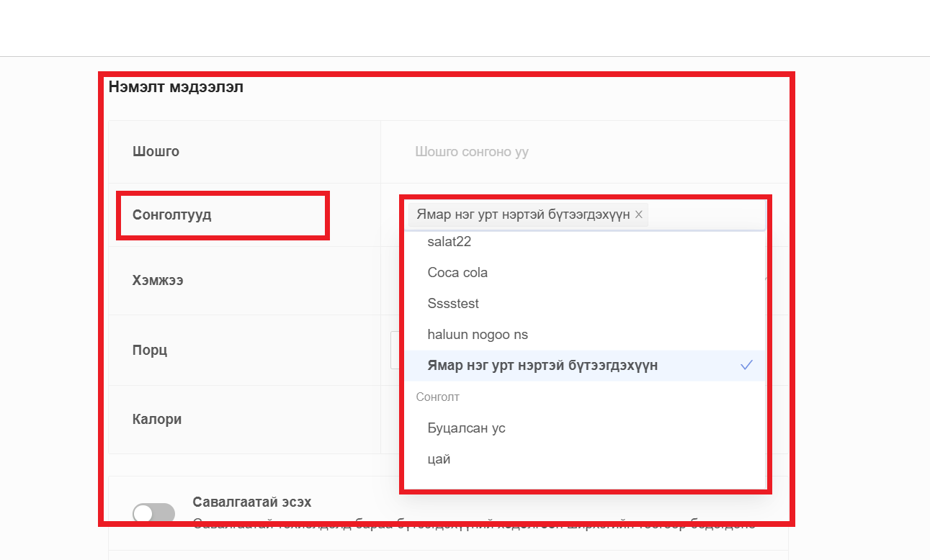This screenshot has width=930, height=560.
Task: Pick Sssstest in the dropdown list
Action: tap(453, 304)
